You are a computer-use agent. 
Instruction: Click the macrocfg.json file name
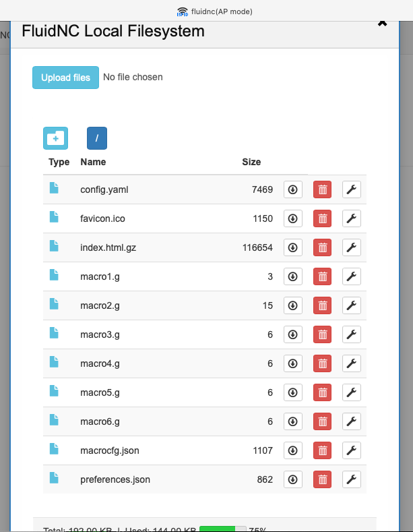pyautogui.click(x=110, y=450)
